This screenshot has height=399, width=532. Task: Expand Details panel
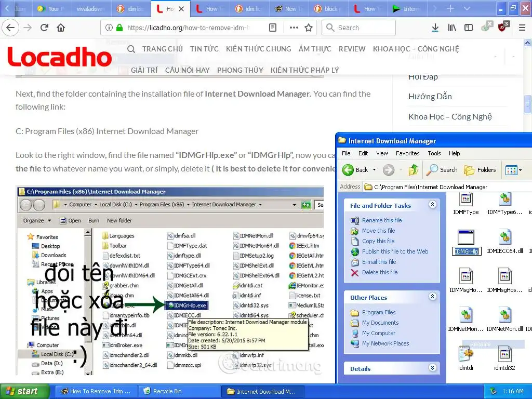click(432, 368)
